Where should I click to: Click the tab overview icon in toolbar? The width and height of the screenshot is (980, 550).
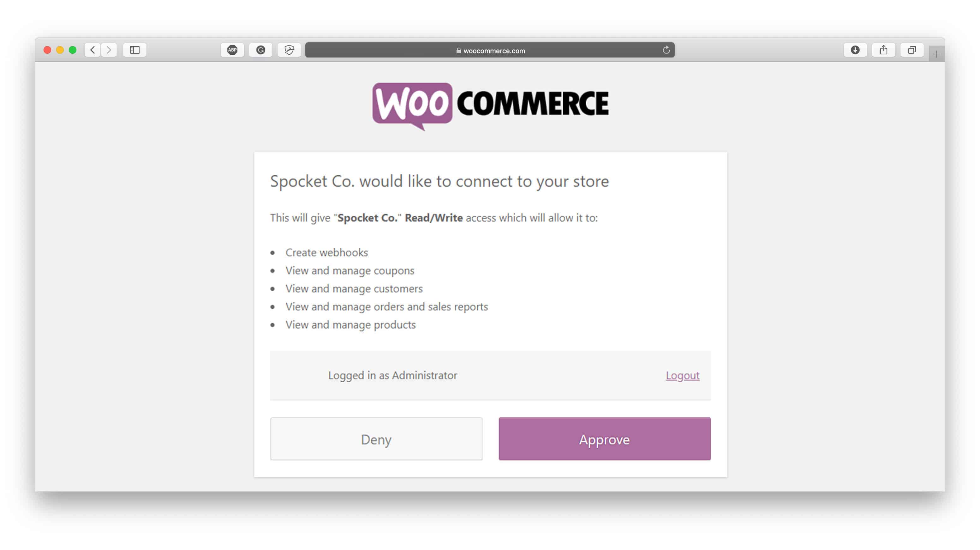pos(913,50)
